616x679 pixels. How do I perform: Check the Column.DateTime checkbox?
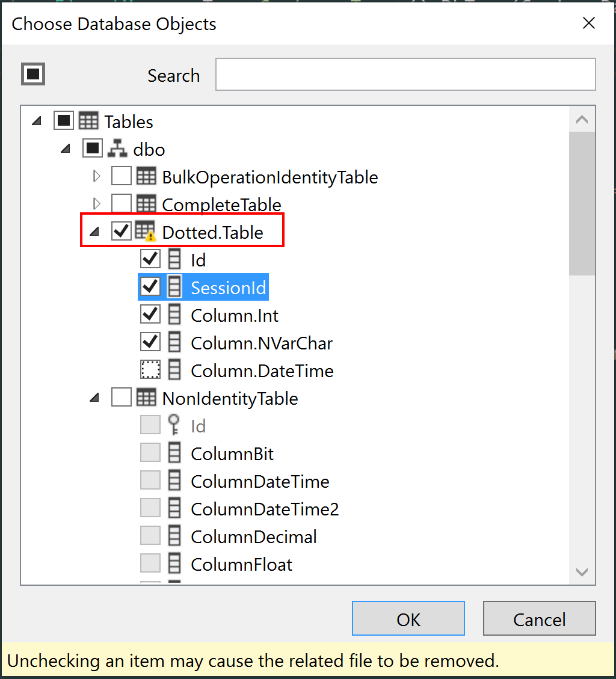[x=150, y=369]
